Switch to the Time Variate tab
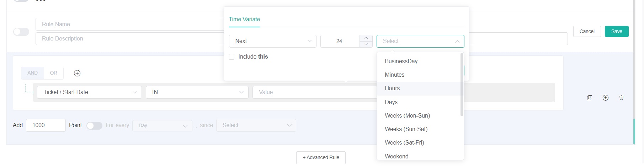Image resolution: width=644 pixels, height=168 pixels. click(x=244, y=20)
